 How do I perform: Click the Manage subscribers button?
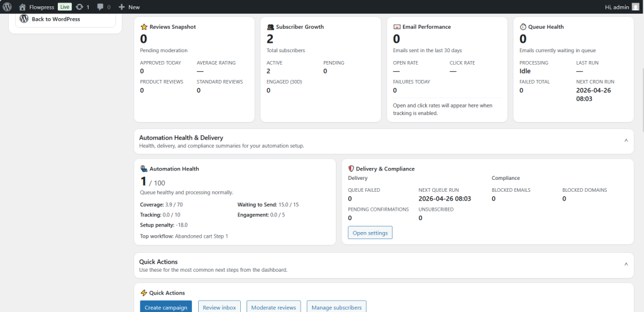336,307
